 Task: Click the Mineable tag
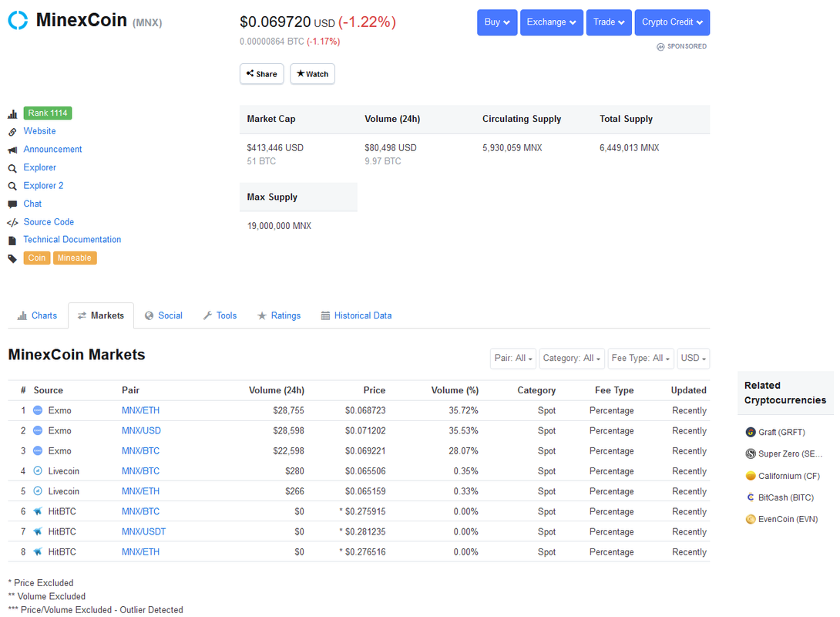click(x=75, y=258)
